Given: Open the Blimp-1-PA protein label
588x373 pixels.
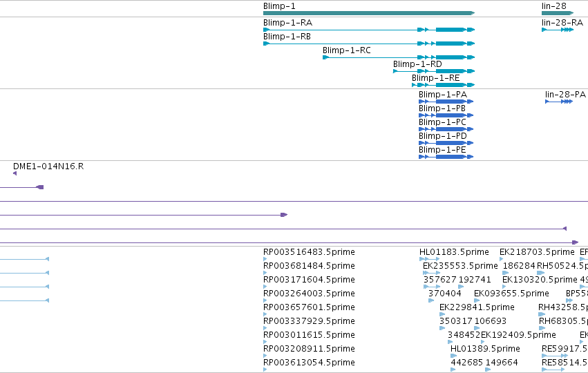Looking at the screenshot, I should tap(443, 95).
